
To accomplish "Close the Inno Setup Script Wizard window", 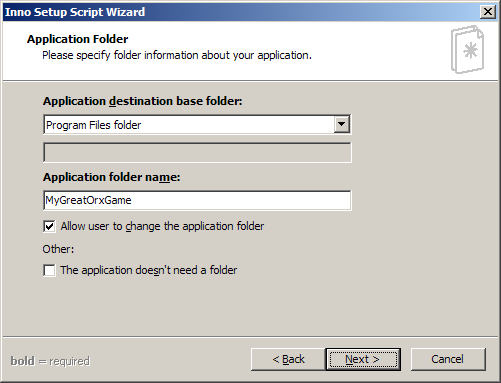I will 488,12.
